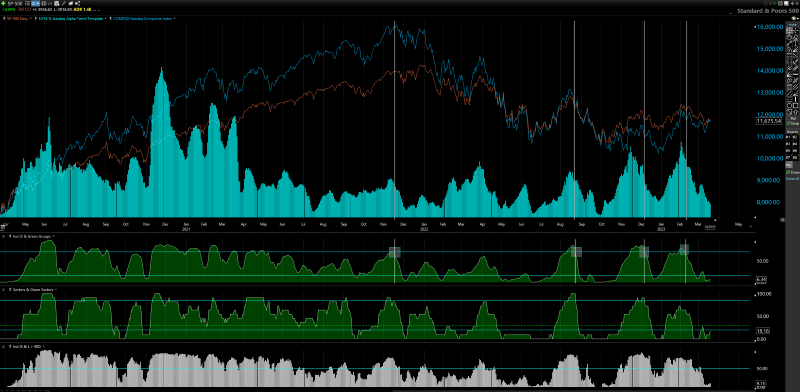This screenshot has height=392, width=800.
Task: Load saved drawing set #4
Action: click(795, 144)
